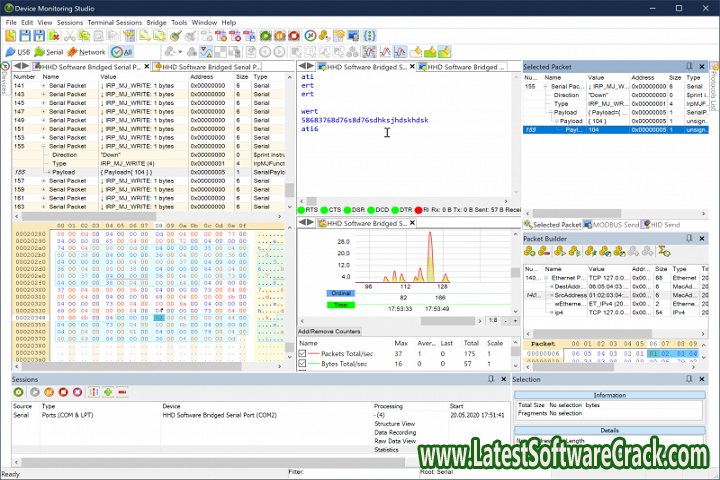
Task: Click the sigma checksum icon in Packet Builder
Action: pos(662,252)
